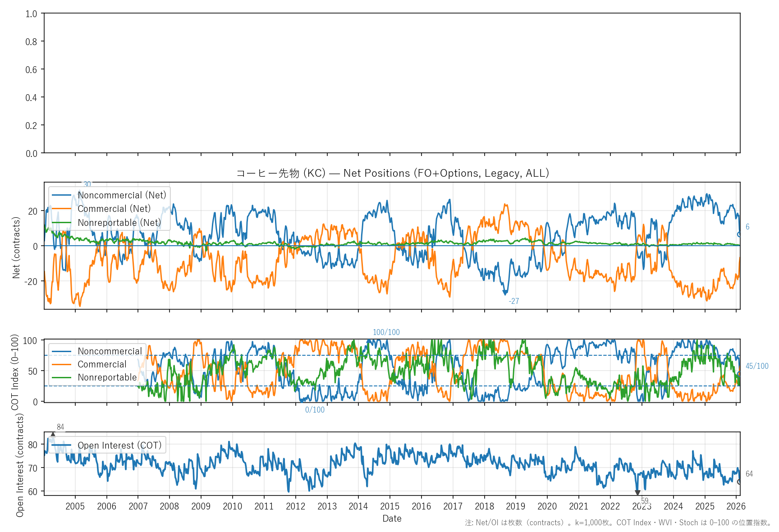779x532 pixels.
Task: Click the footnote text at bottom right
Action: click(x=618, y=523)
